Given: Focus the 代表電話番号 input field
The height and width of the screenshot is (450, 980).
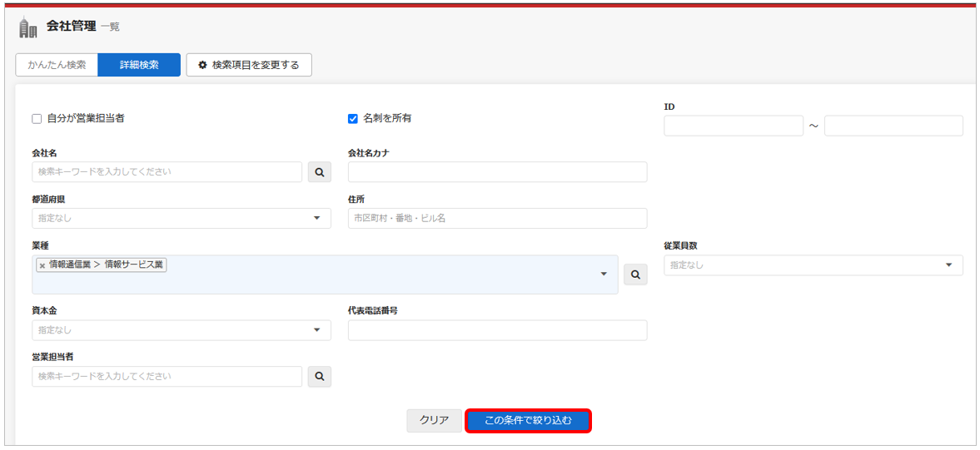Looking at the screenshot, I should (x=498, y=330).
